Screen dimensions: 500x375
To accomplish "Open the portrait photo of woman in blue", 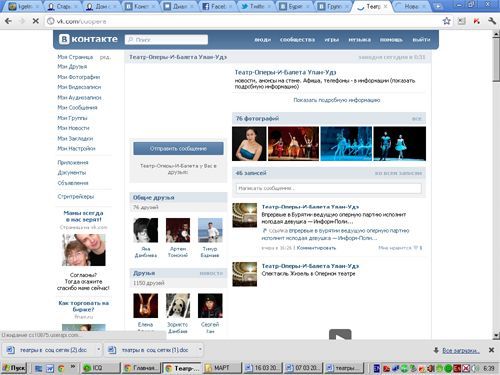I will 249,144.
